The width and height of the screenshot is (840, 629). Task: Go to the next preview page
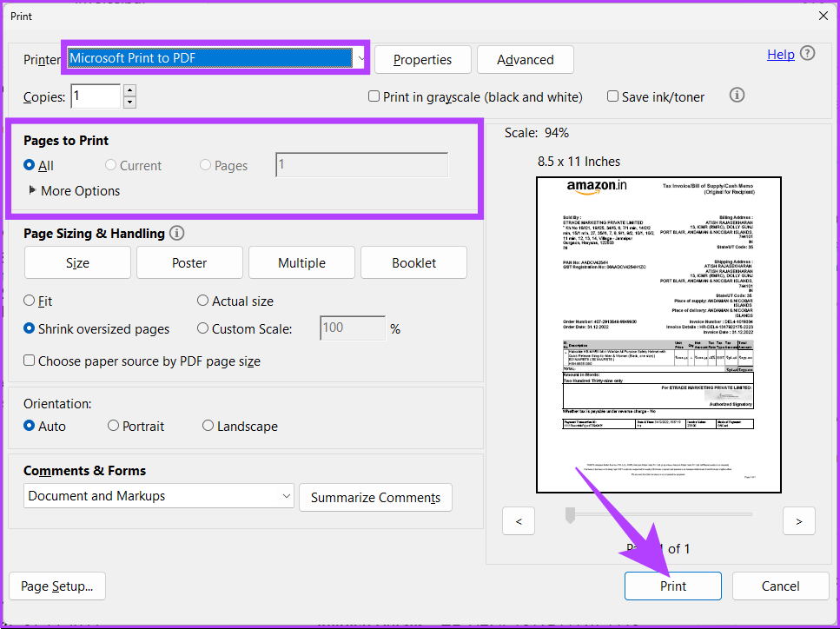(799, 521)
